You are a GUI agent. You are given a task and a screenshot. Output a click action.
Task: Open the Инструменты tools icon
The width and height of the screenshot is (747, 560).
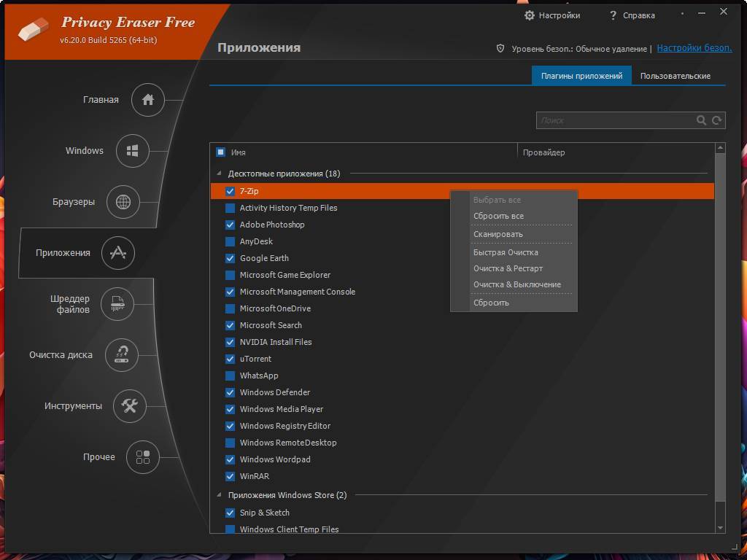click(130, 405)
